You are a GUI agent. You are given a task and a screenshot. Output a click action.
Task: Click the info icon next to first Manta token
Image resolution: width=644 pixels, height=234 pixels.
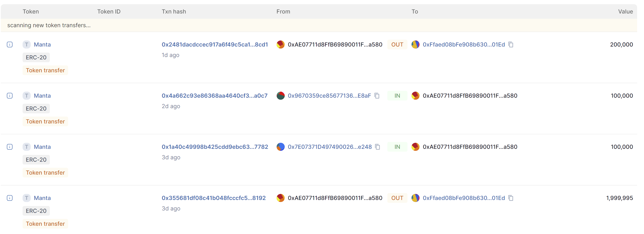coord(9,45)
